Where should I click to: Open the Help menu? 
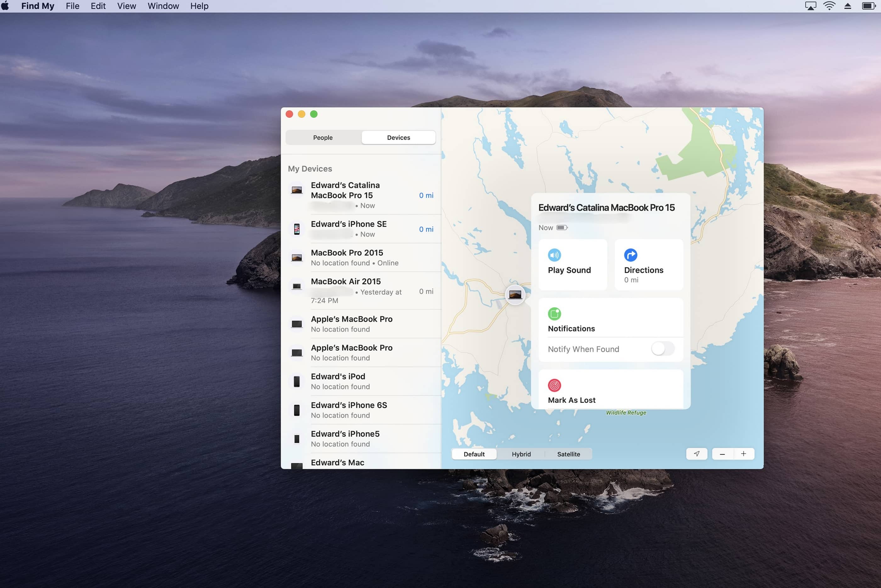199,6
